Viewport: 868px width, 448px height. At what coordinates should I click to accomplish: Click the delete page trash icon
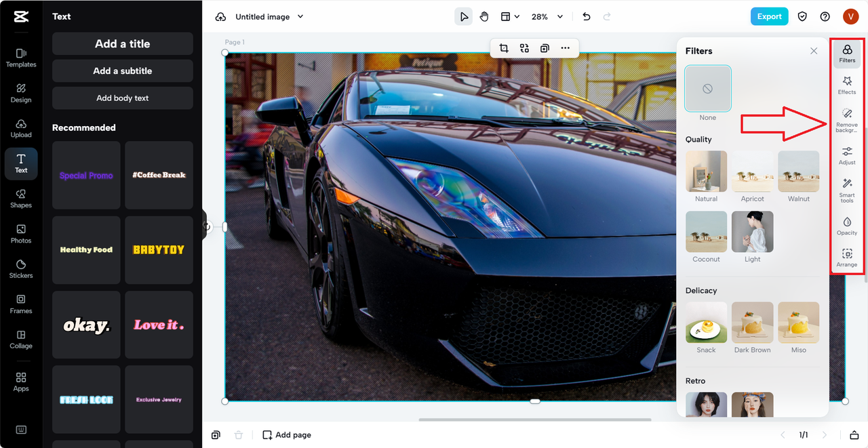[x=238, y=435]
